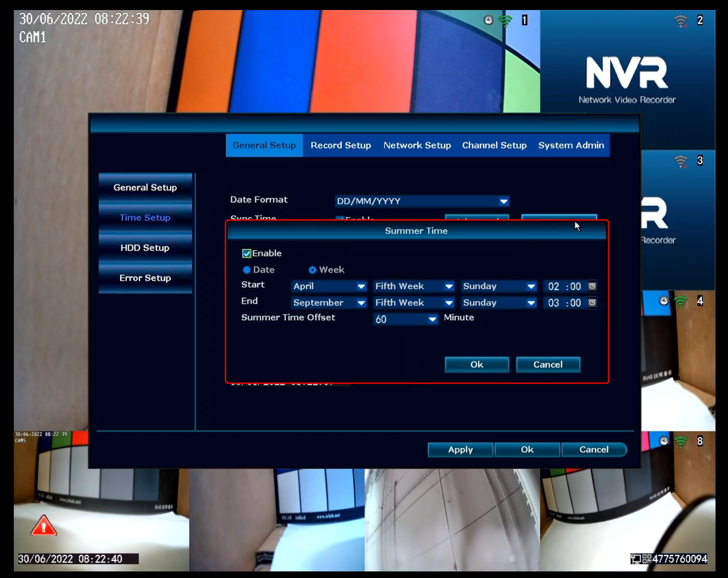Click the red warning triangle alert icon
Image resolution: width=728 pixels, height=578 pixels.
pyautogui.click(x=44, y=525)
